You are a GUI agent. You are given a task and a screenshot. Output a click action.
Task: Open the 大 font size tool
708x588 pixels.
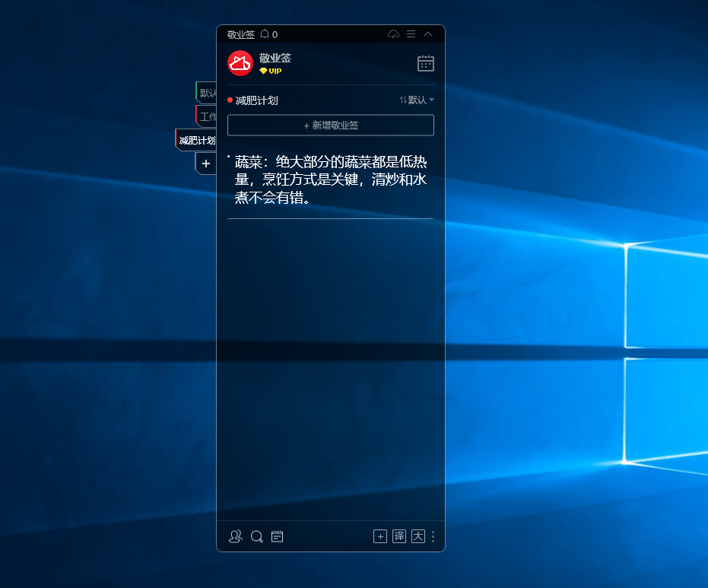417,536
